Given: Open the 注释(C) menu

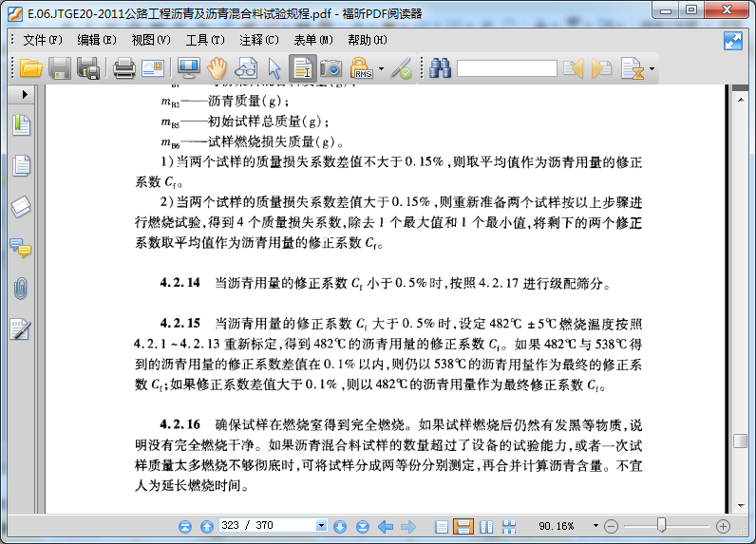Looking at the screenshot, I should [x=259, y=40].
